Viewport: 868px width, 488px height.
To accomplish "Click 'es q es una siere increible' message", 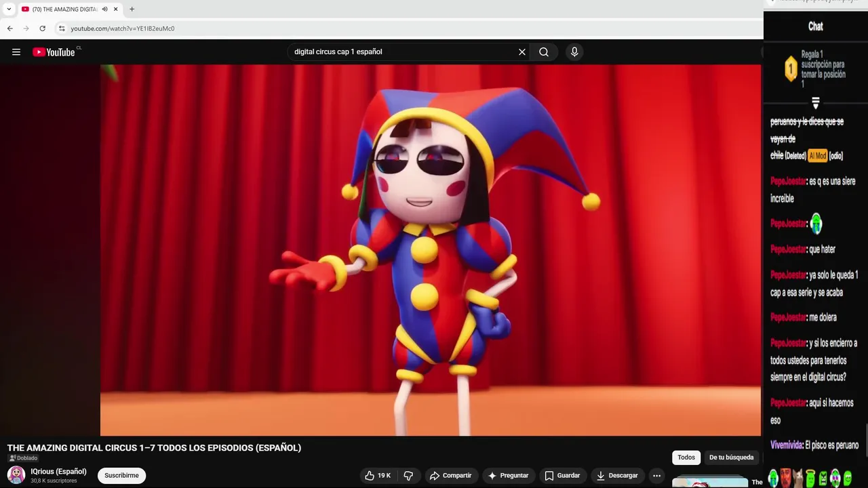I will click(813, 190).
